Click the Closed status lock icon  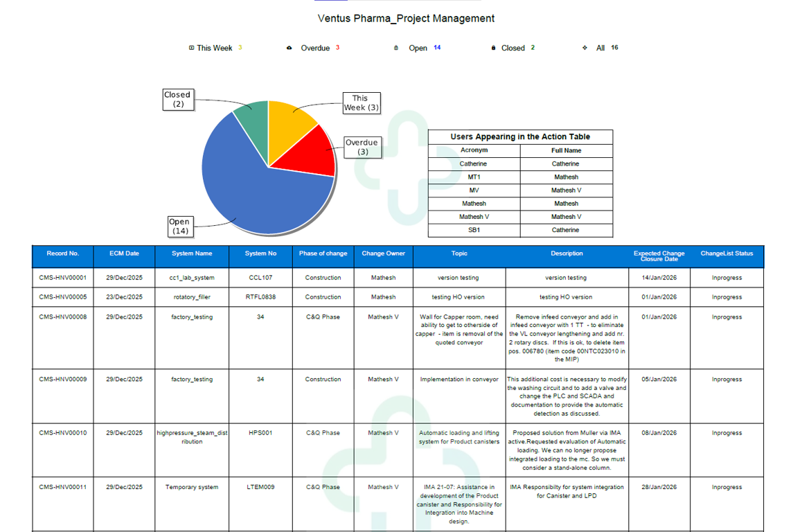pos(493,48)
